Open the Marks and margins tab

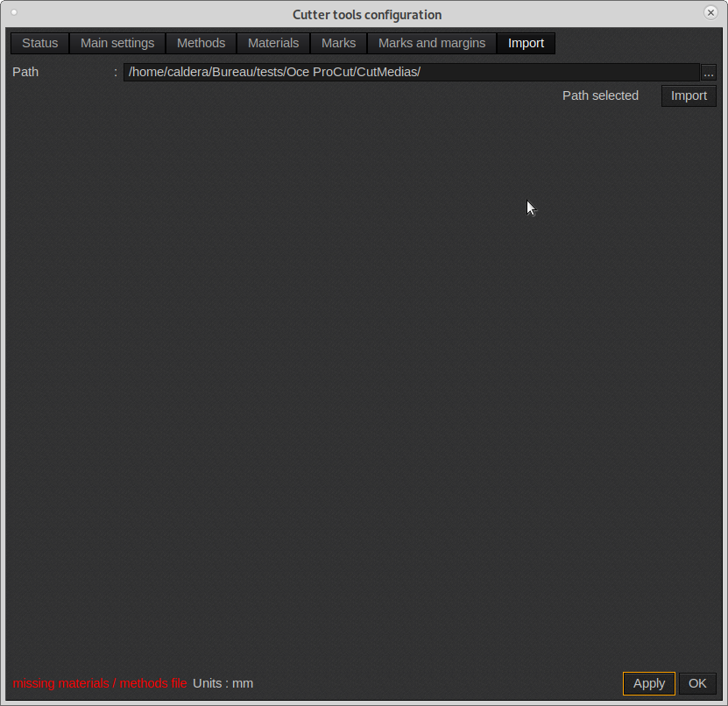pyautogui.click(x=431, y=43)
